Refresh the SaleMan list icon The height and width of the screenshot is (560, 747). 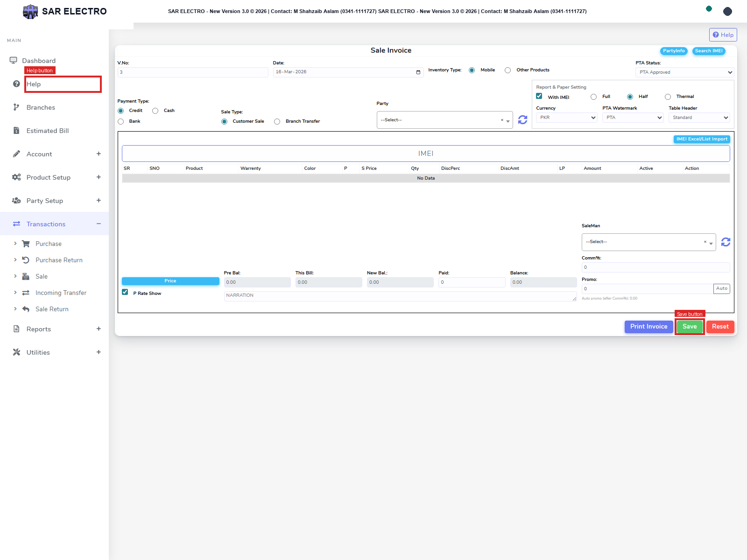pos(726,242)
